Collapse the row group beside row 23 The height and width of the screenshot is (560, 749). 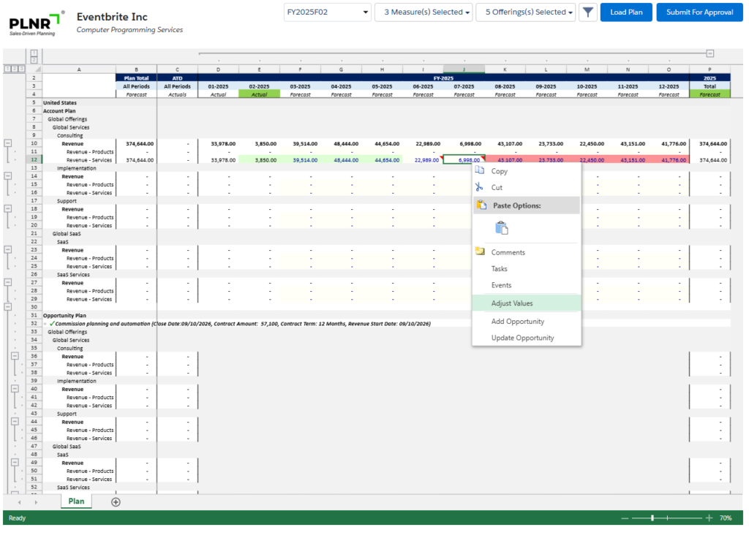8,250
